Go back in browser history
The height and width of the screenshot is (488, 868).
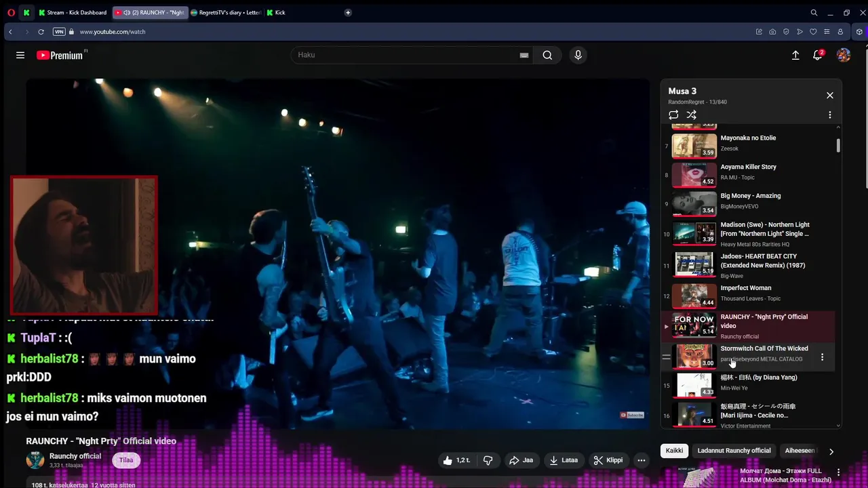10,32
